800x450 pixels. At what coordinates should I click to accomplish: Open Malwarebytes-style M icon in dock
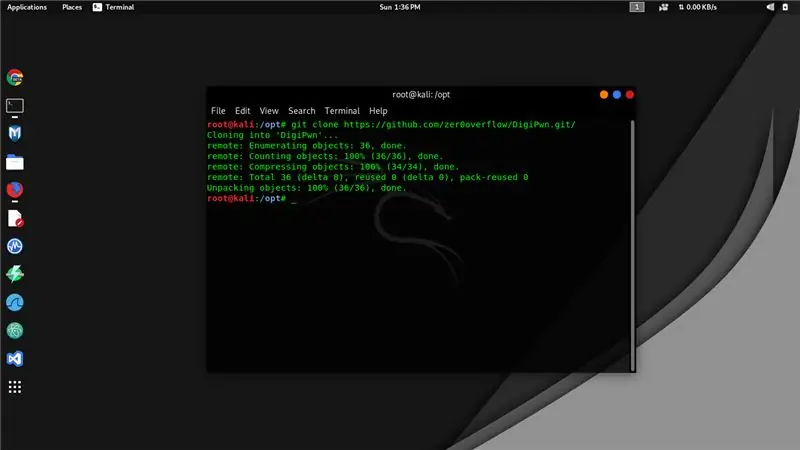[15, 134]
